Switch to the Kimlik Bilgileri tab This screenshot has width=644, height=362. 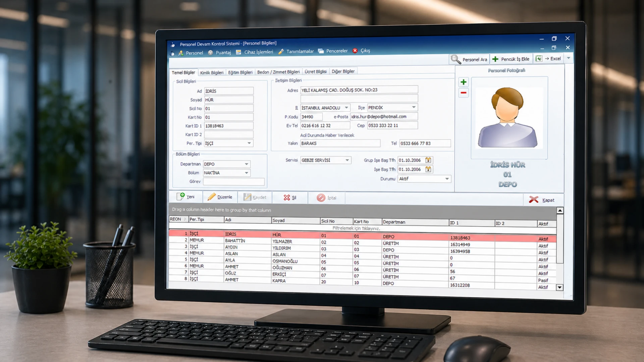[212, 73]
